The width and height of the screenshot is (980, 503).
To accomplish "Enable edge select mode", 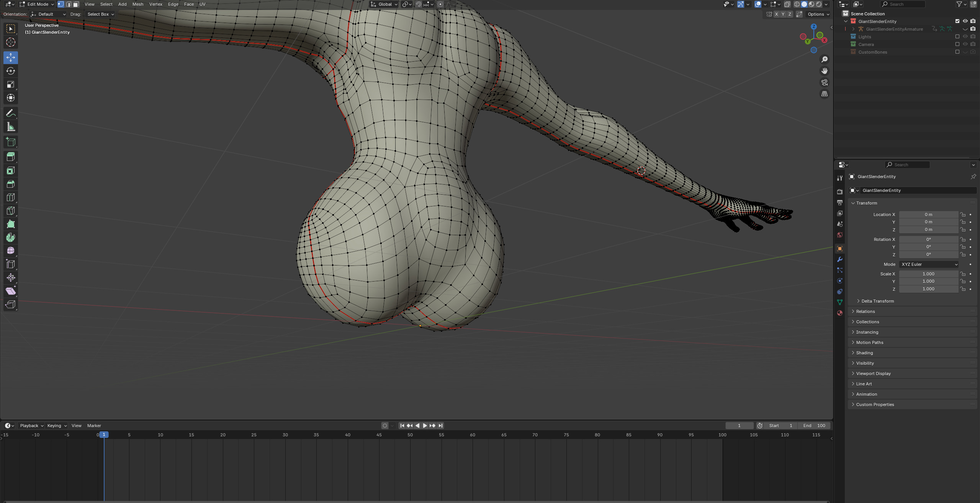I will (x=69, y=4).
